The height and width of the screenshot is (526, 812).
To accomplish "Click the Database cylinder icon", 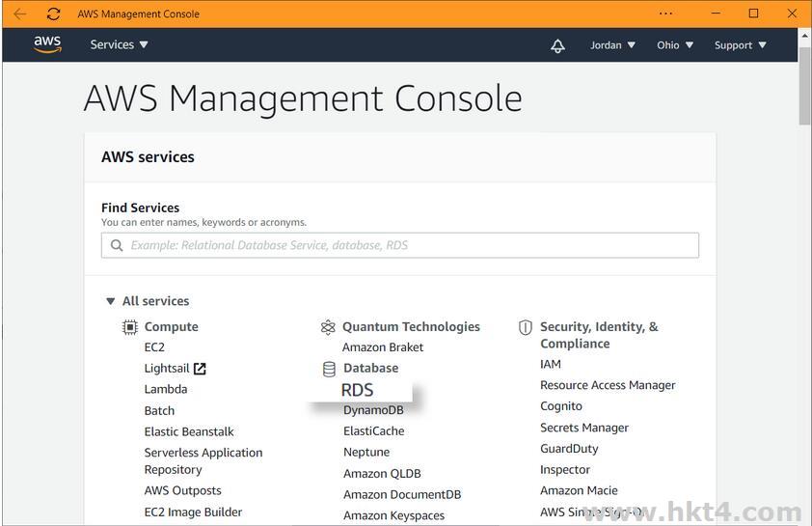I will point(329,369).
